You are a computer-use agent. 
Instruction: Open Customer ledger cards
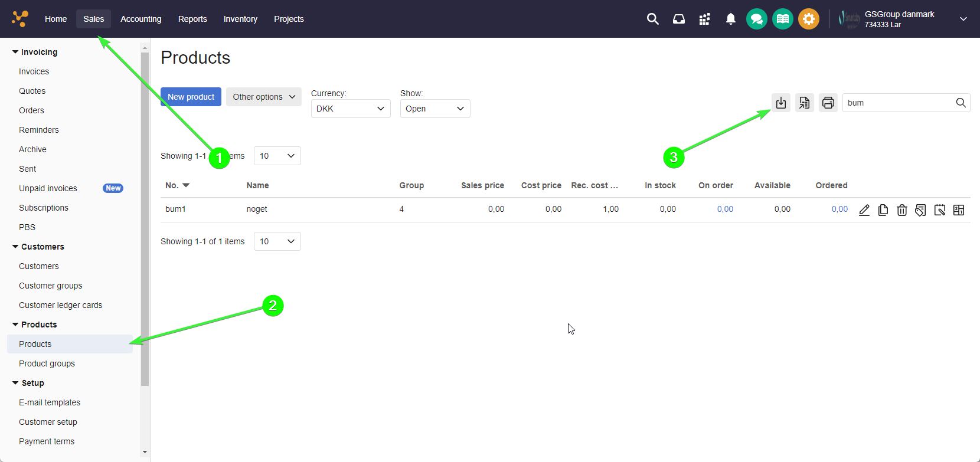point(60,305)
